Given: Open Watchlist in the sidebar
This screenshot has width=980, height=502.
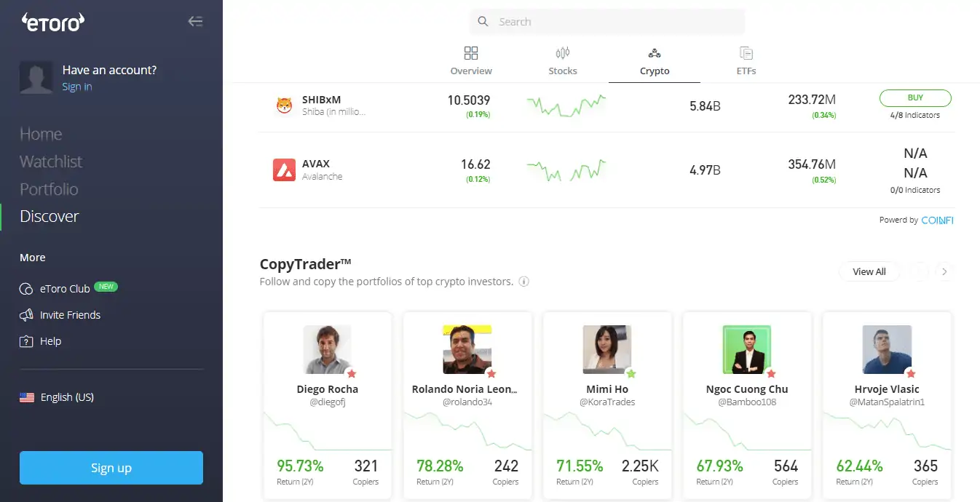Looking at the screenshot, I should pyautogui.click(x=51, y=162).
